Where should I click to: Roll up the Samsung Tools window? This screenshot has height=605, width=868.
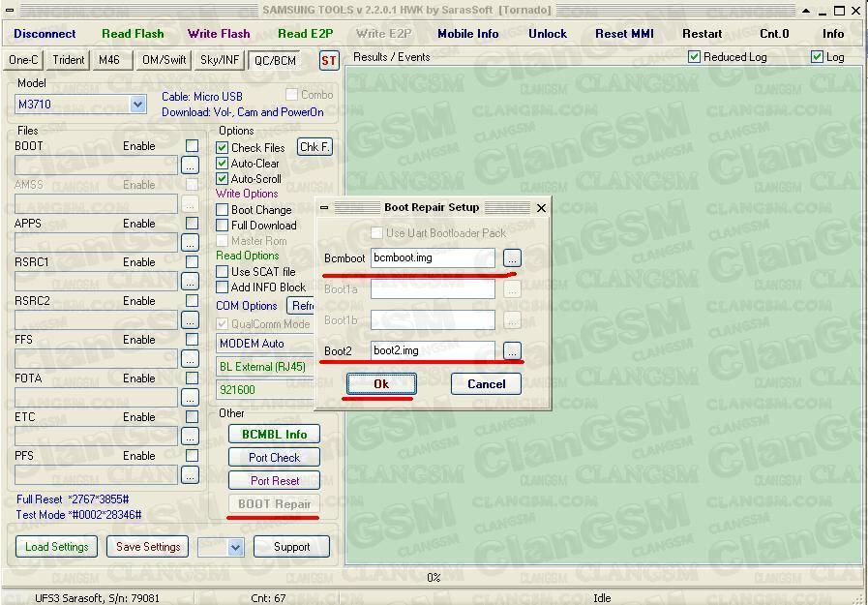click(806, 11)
